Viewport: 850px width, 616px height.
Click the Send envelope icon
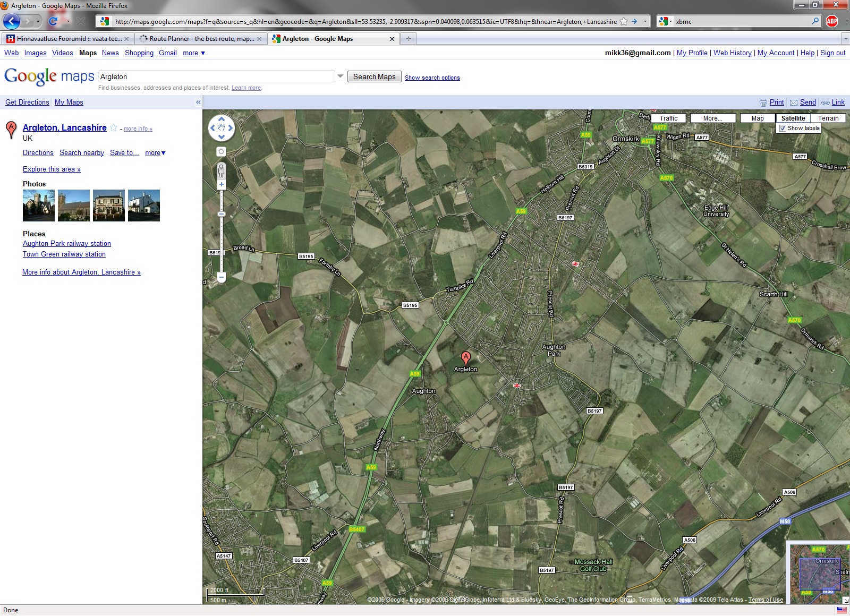pos(794,102)
